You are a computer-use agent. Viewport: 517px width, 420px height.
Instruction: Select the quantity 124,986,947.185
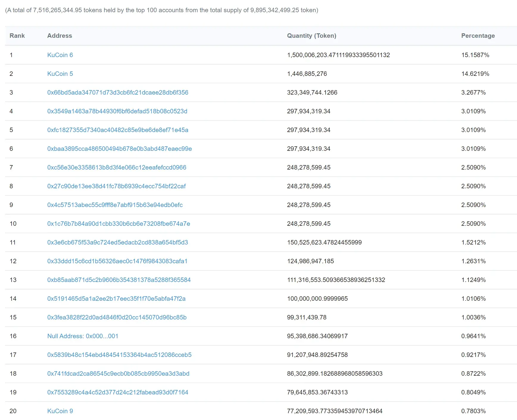tap(310, 261)
